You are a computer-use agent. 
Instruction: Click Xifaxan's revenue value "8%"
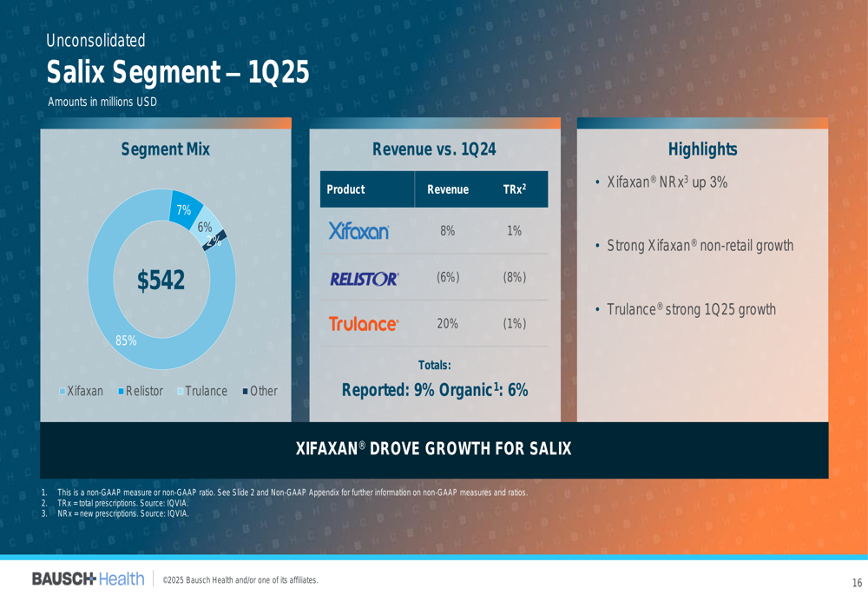click(448, 231)
